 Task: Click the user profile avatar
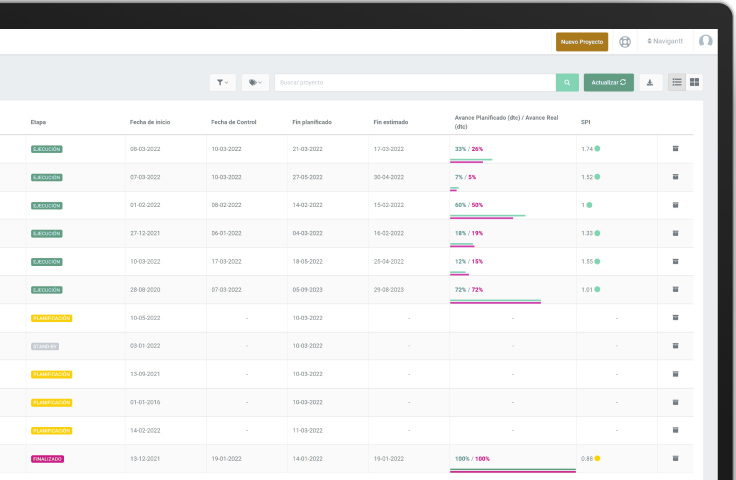pos(706,42)
